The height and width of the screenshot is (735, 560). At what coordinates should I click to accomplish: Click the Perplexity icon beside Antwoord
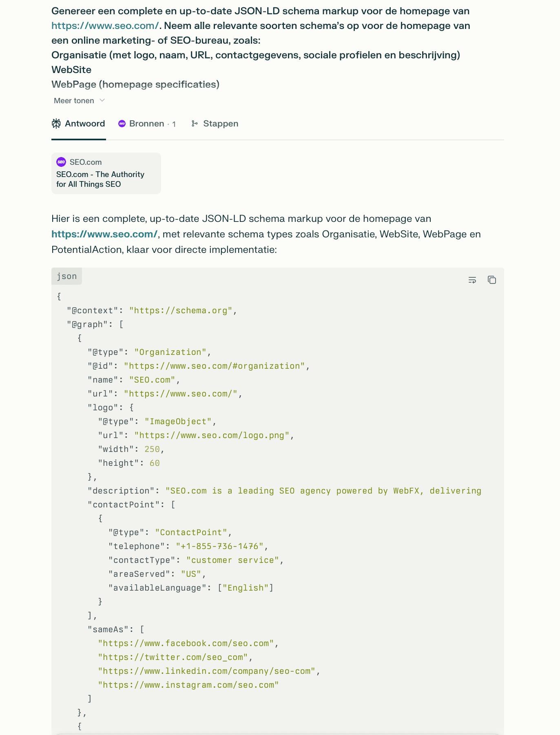click(56, 124)
